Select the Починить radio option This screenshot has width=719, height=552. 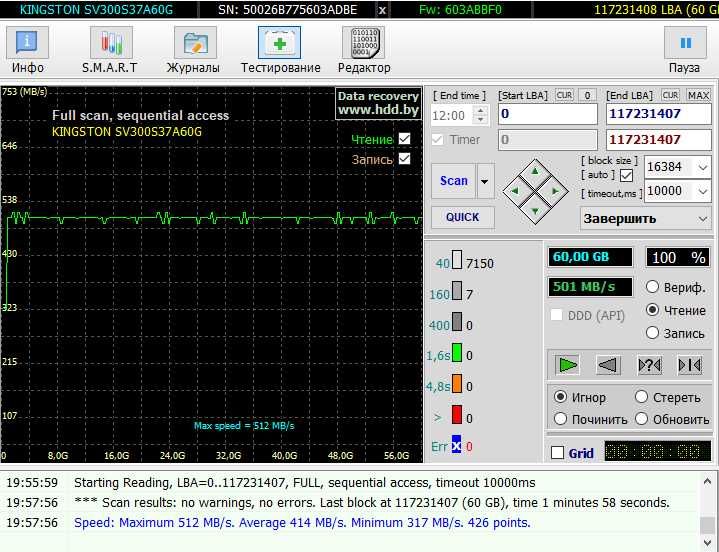click(x=561, y=419)
